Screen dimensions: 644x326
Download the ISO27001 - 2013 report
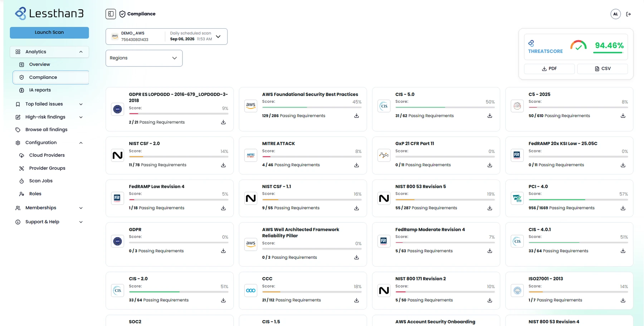623,300
